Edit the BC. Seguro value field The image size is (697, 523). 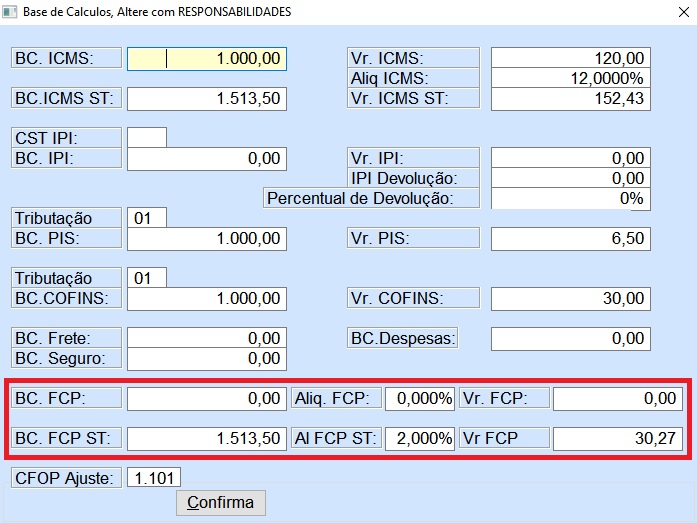[x=207, y=358]
